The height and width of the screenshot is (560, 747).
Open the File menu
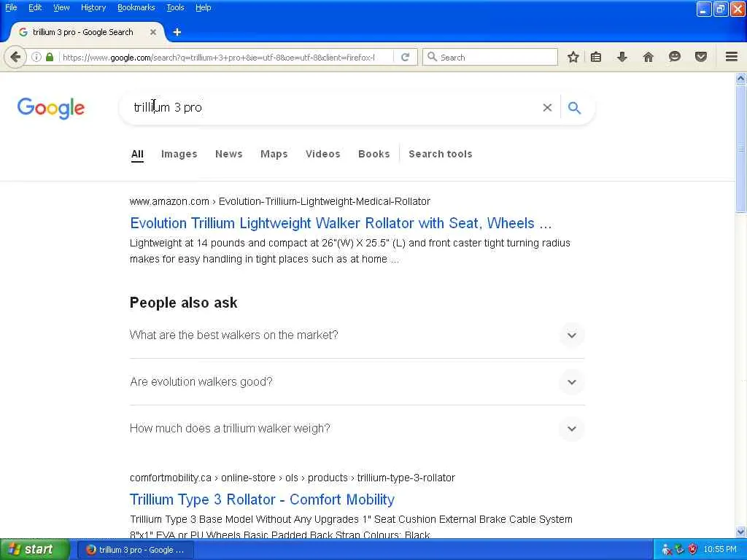(x=11, y=7)
